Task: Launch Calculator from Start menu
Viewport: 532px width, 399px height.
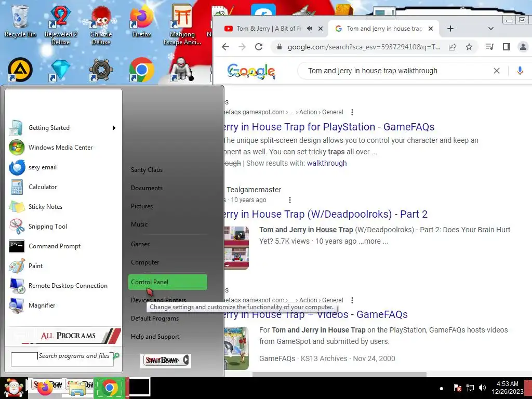Action: point(63,187)
